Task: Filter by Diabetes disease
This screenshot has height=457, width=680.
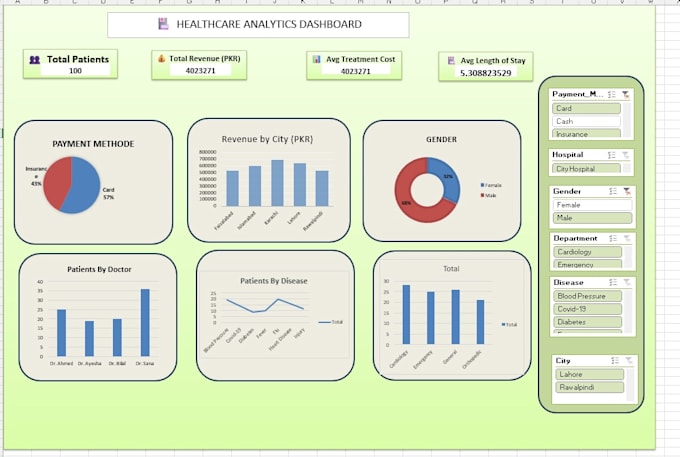Action: coord(588,322)
